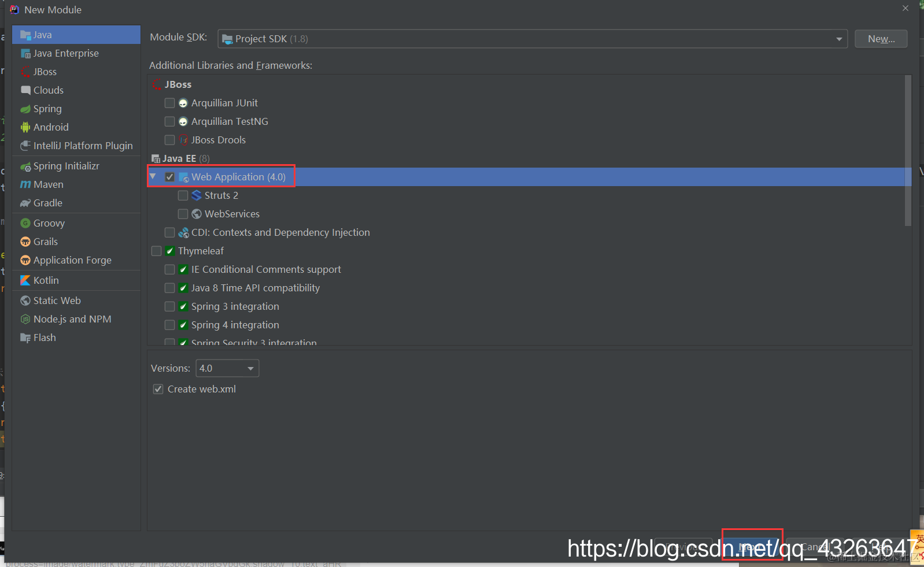Image resolution: width=924 pixels, height=567 pixels.
Task: Click Arquillian TestNG framework icon
Action: click(x=183, y=121)
